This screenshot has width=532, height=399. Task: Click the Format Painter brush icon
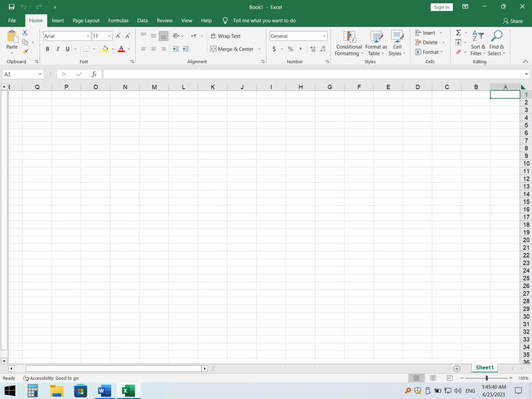point(25,52)
